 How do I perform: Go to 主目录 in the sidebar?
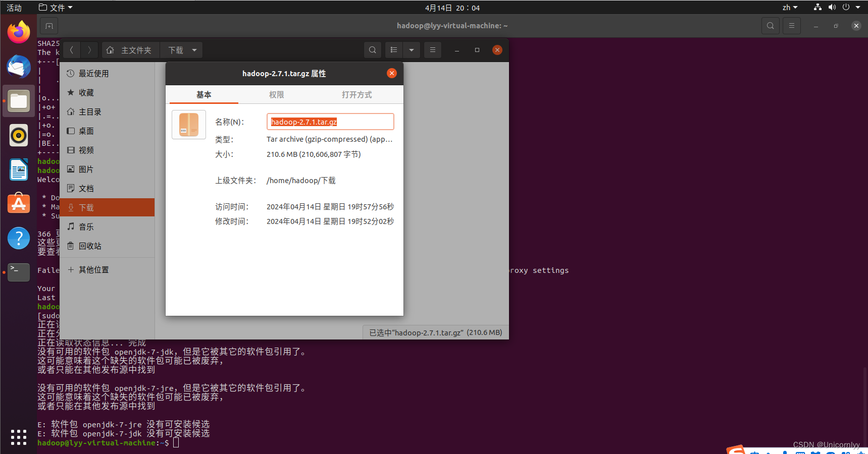pyautogui.click(x=107, y=112)
